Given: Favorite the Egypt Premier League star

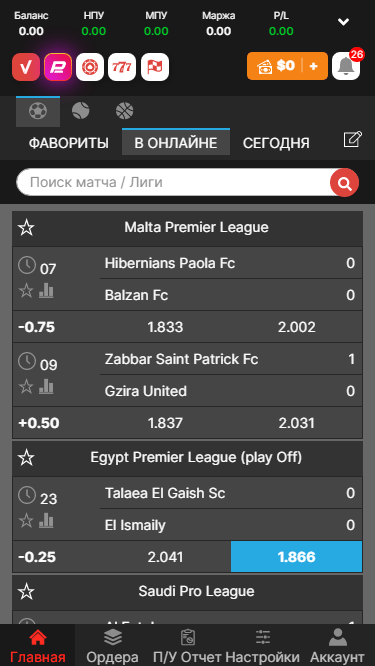Looking at the screenshot, I should point(26,458).
